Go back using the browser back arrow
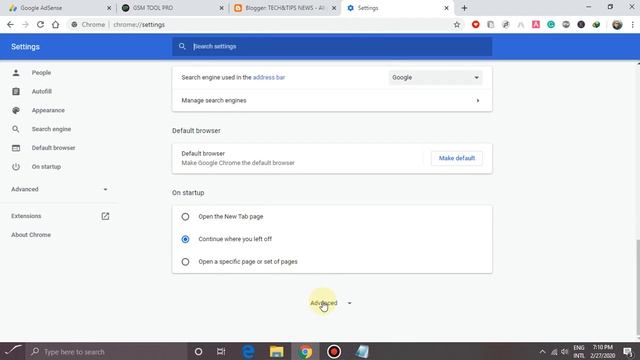Screen dimensions: 640x360 (x=10, y=24)
